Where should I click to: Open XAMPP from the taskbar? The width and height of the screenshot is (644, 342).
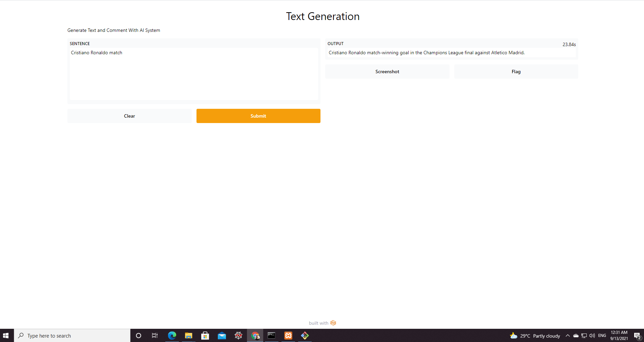click(x=288, y=336)
